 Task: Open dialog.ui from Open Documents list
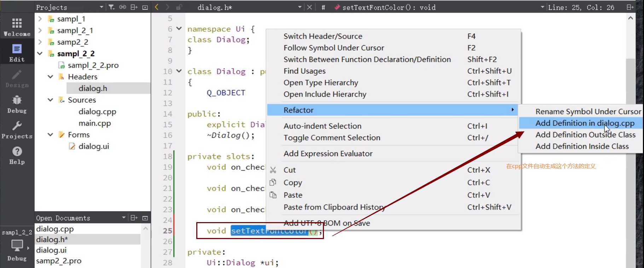click(x=51, y=250)
